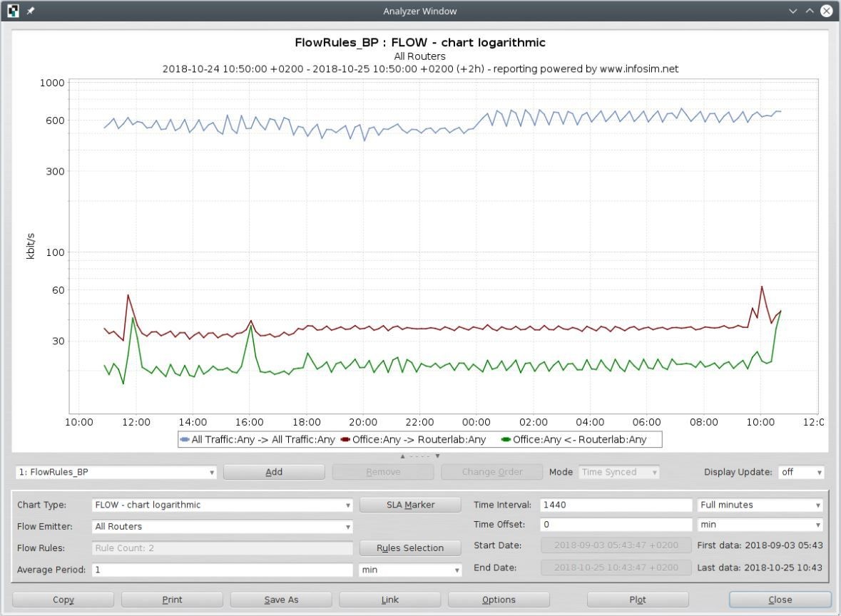Open the Options button
Viewport: 841px width, 616px height.
[x=499, y=600]
